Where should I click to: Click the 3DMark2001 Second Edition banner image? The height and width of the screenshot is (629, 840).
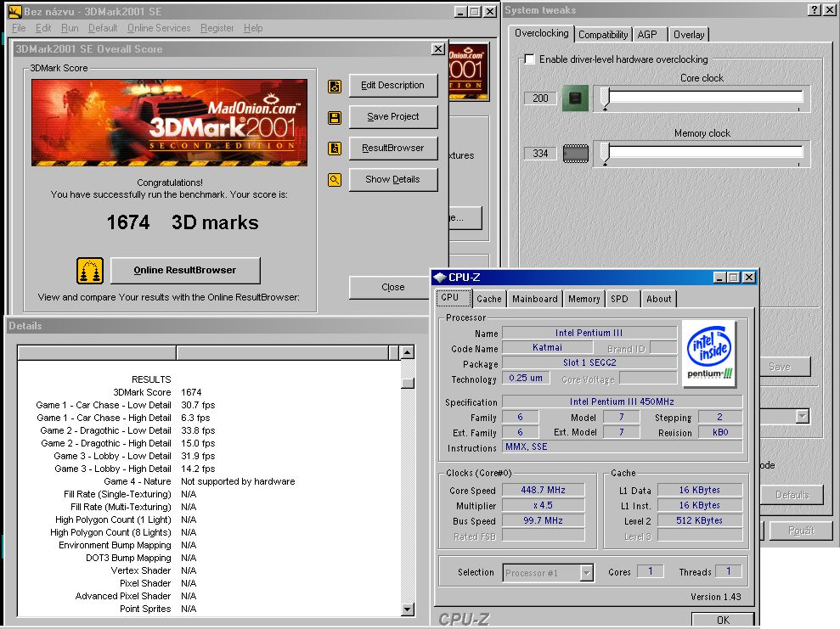point(169,122)
